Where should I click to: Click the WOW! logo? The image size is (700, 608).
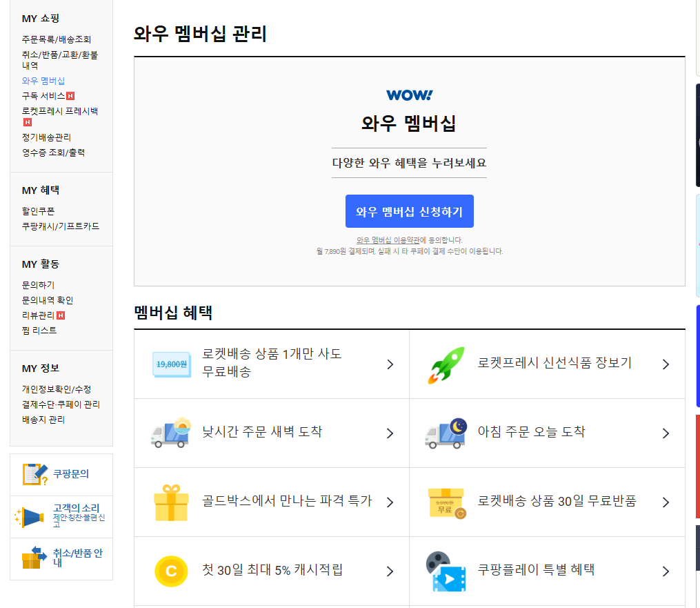pyautogui.click(x=410, y=95)
